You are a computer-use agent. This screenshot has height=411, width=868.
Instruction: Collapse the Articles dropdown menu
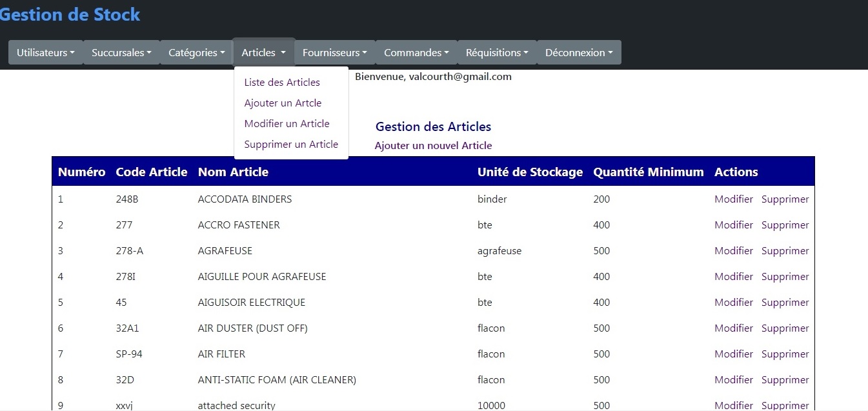point(263,53)
